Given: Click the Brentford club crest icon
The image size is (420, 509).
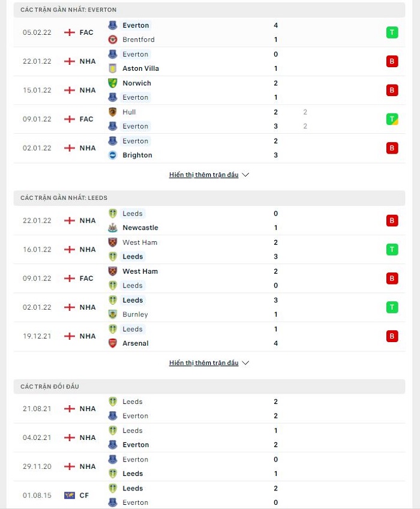Looking at the screenshot, I should point(113,40).
